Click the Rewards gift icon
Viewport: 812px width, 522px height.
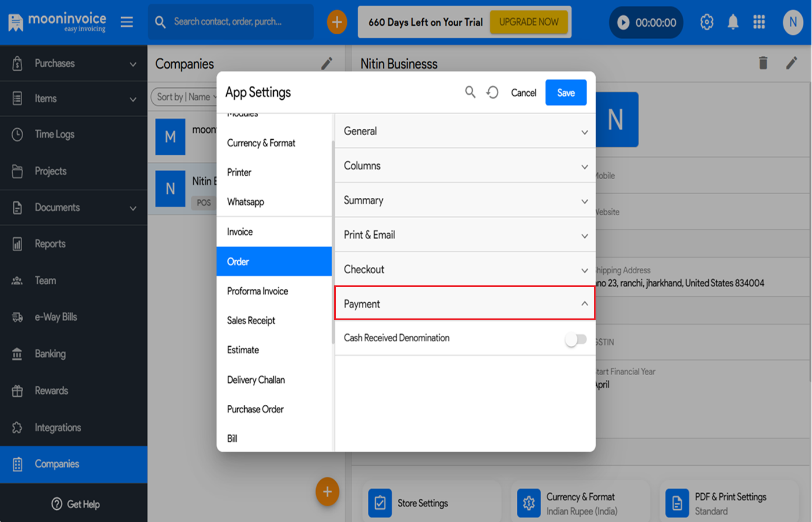(17, 391)
